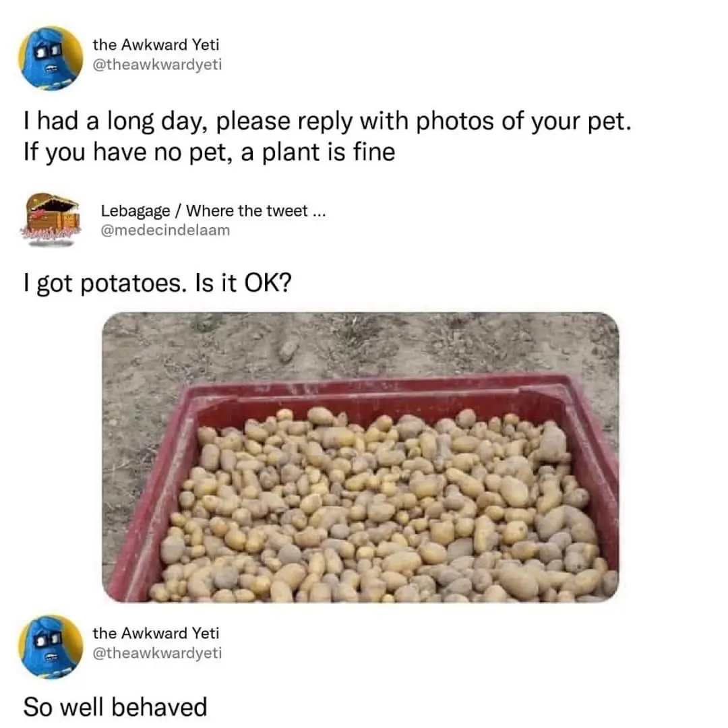Select 'the Awkward Yeti' display name at top
The height and width of the screenshot is (728, 728).
156,44
